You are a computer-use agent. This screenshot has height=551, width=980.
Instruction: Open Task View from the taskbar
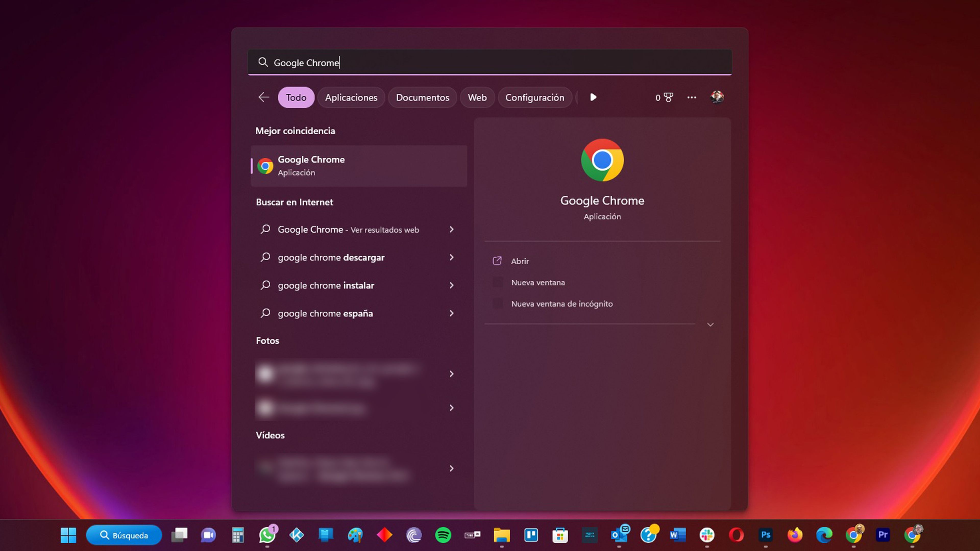click(x=179, y=535)
